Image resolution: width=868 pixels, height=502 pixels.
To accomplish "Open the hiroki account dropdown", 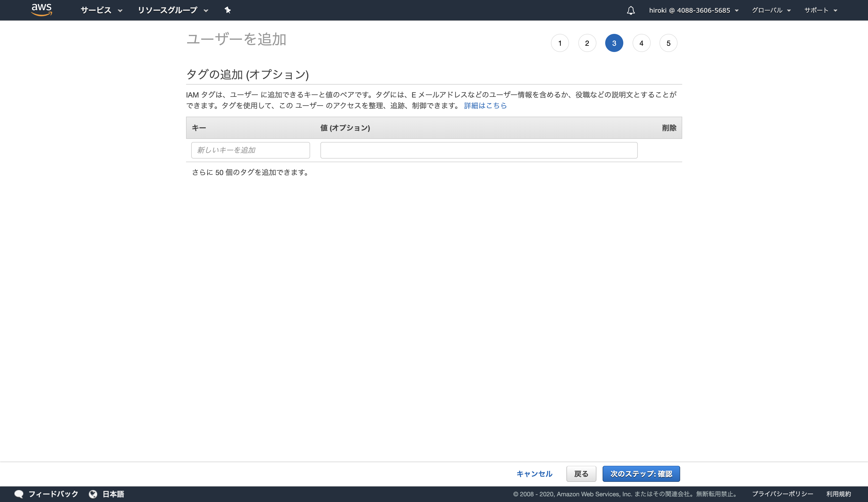I will [x=693, y=10].
